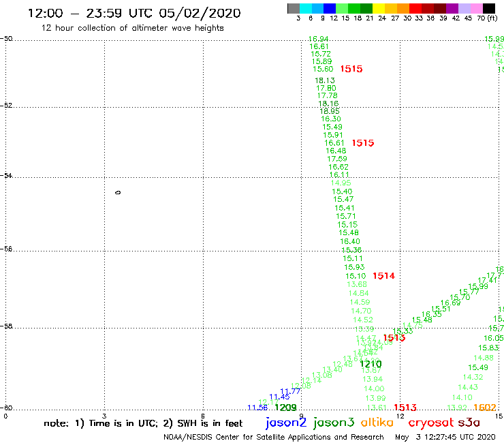Click the latitude axis label -58
This screenshot has width=504, height=443.
coord(6,326)
